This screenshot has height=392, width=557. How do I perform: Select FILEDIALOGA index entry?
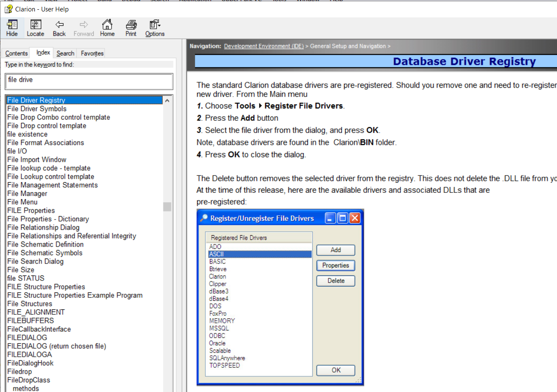pyautogui.click(x=29, y=355)
